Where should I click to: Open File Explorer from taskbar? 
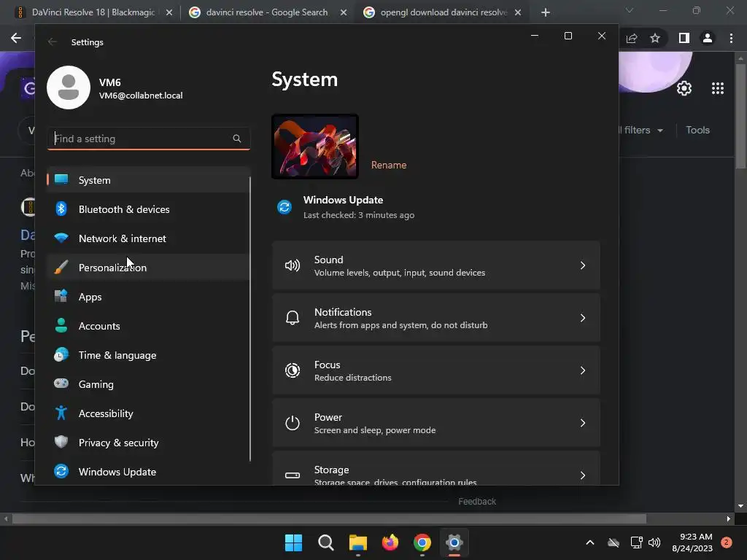[357, 542]
